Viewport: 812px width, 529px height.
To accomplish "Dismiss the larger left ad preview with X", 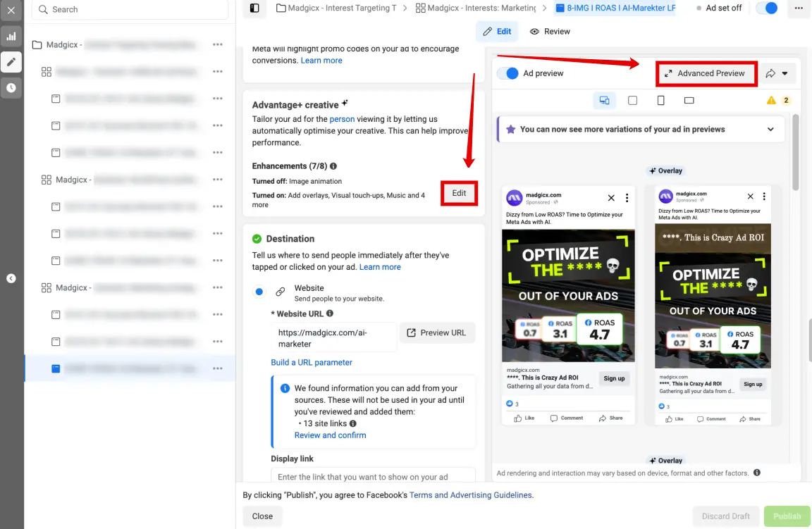I will (611, 198).
